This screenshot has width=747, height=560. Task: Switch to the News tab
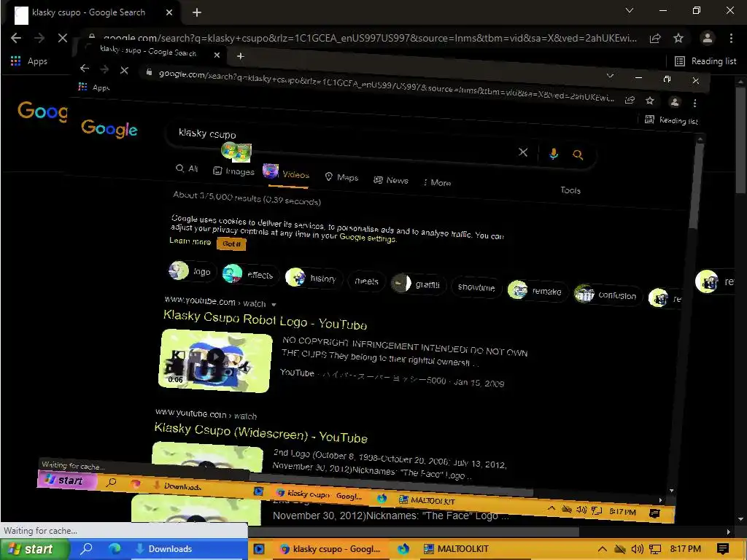pyautogui.click(x=391, y=180)
